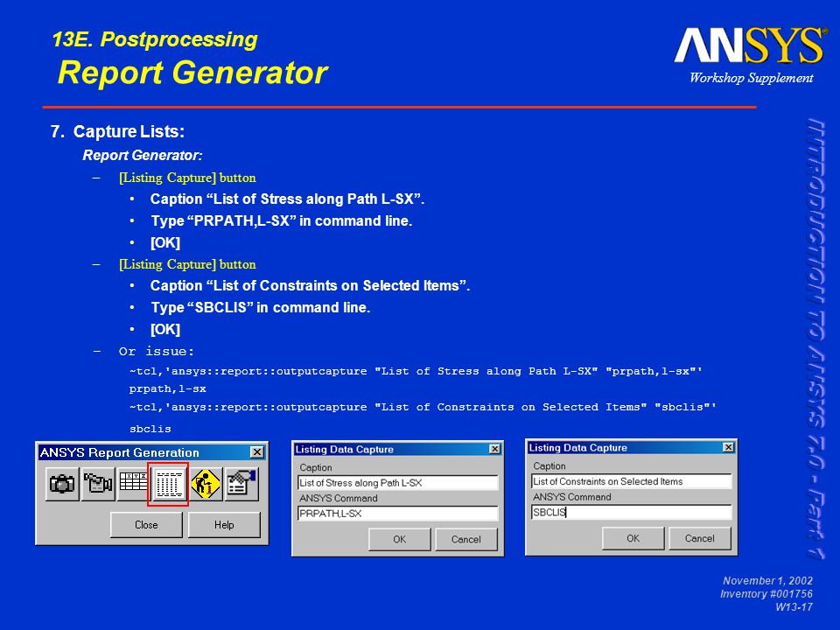Click OK in the PRPATH Listing Data Capture dialog

click(400, 540)
